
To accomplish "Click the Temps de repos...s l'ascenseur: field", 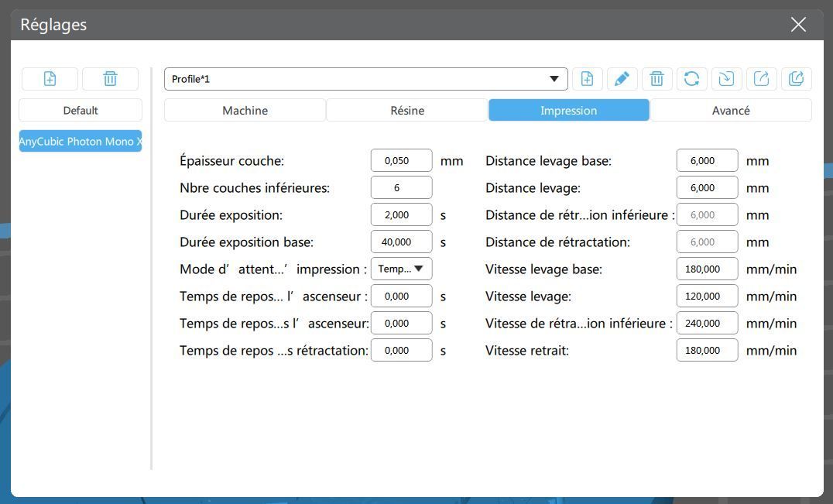I will pyautogui.click(x=402, y=323).
